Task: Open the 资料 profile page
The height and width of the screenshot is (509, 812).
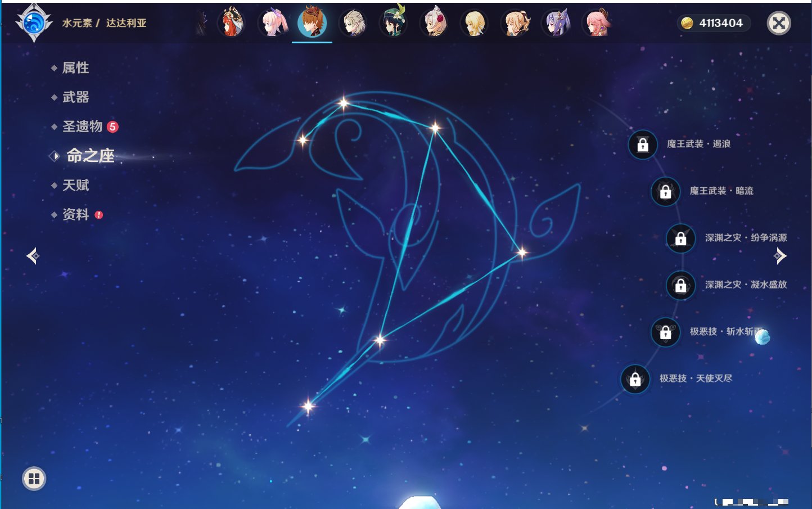Action: click(x=75, y=214)
